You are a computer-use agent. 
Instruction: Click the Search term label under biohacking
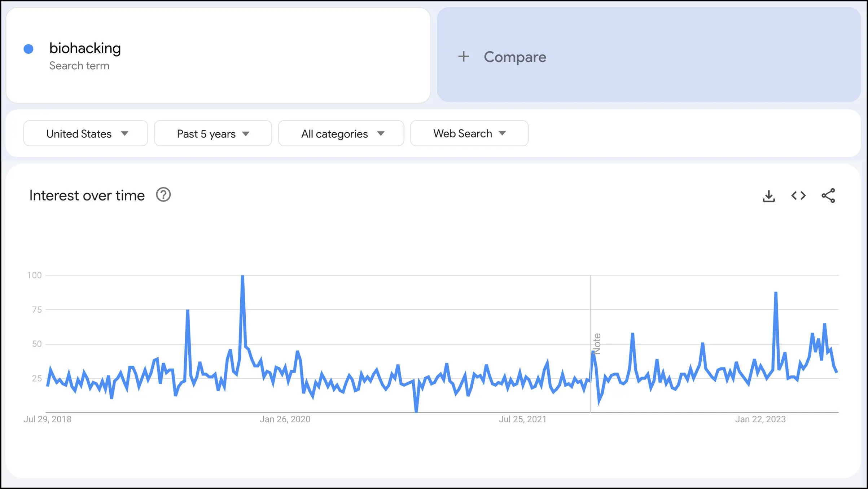pos(80,65)
